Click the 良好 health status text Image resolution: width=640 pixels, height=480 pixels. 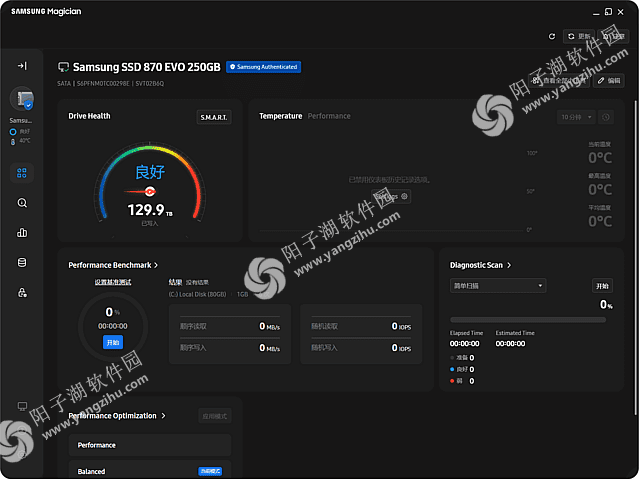(x=150, y=172)
